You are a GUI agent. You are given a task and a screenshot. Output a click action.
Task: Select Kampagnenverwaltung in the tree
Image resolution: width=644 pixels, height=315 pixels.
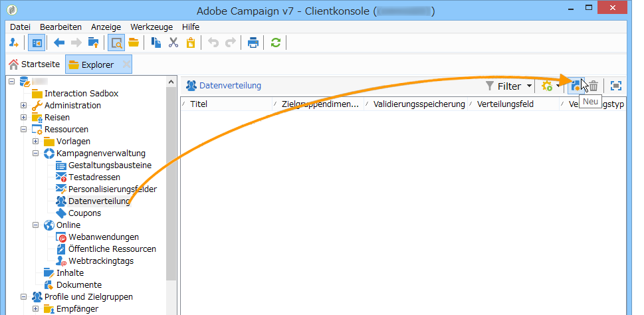click(x=100, y=154)
